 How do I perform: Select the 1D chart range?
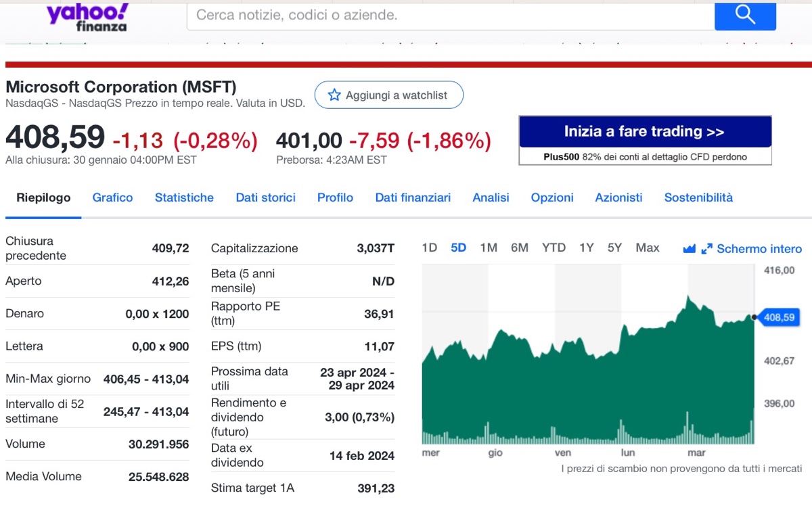click(429, 248)
